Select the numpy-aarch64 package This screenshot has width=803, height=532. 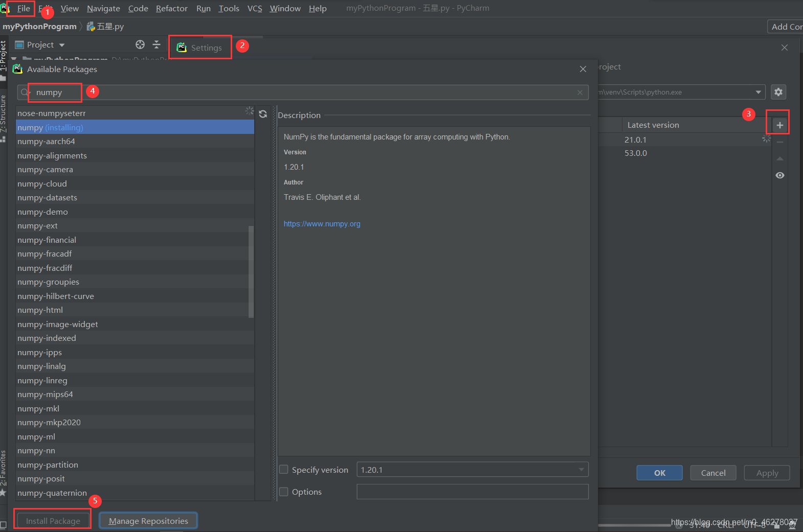click(x=135, y=141)
